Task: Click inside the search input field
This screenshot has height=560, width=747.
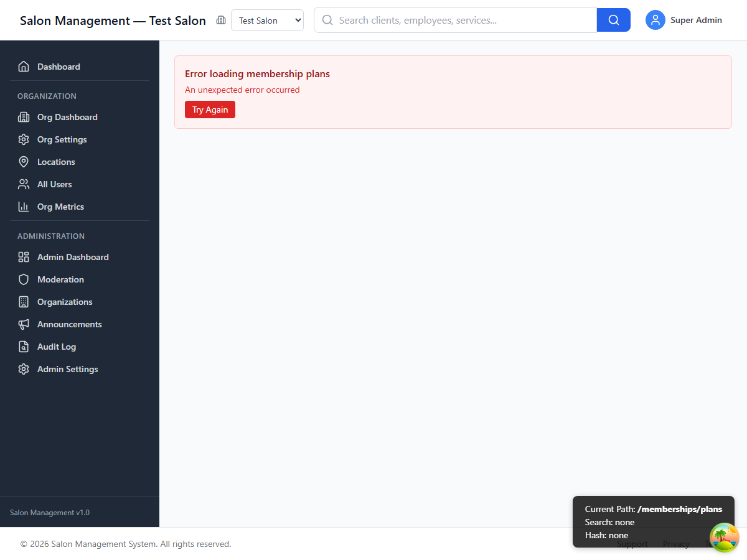Action: (454, 20)
